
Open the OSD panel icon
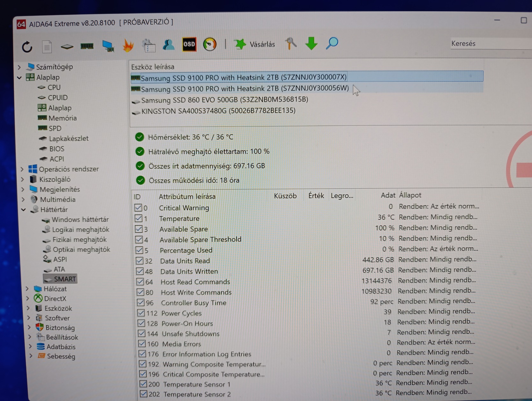pos(189,44)
